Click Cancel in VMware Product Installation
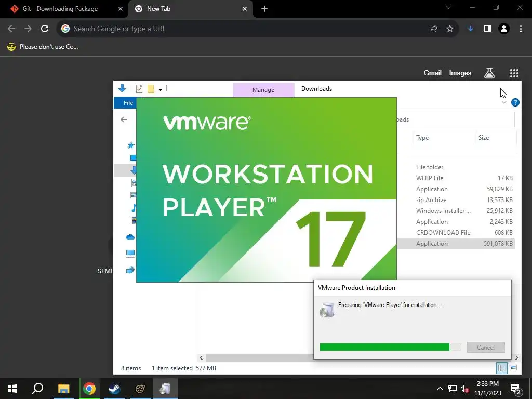The image size is (532, 399). click(x=486, y=348)
